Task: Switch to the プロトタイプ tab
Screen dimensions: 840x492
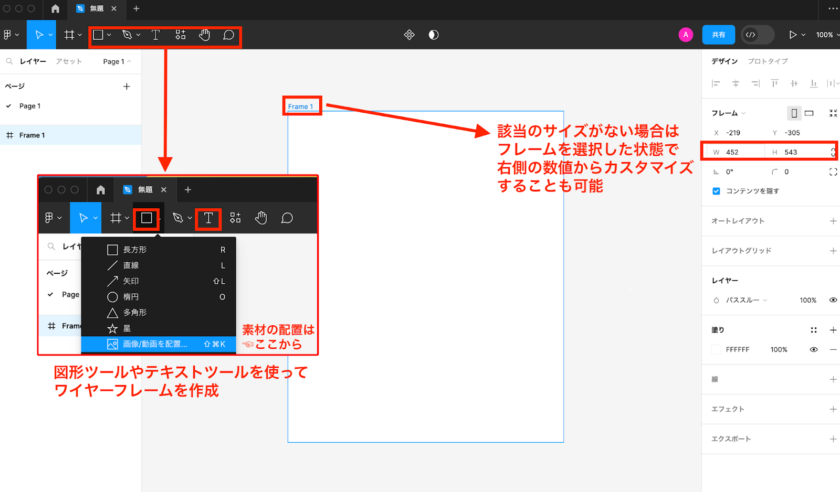Action: pos(767,61)
